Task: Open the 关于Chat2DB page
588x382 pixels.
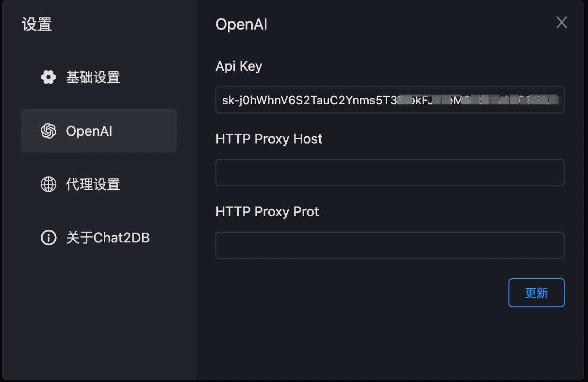Action: 99,238
